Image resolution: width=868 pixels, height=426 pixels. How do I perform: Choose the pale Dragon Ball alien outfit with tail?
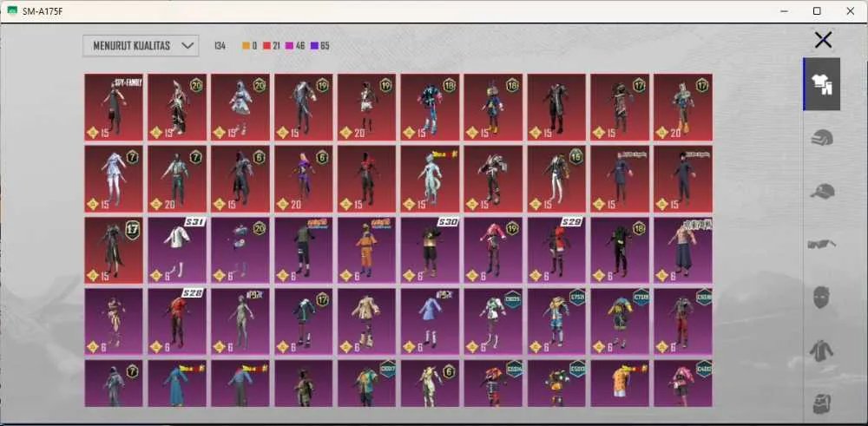(431, 179)
